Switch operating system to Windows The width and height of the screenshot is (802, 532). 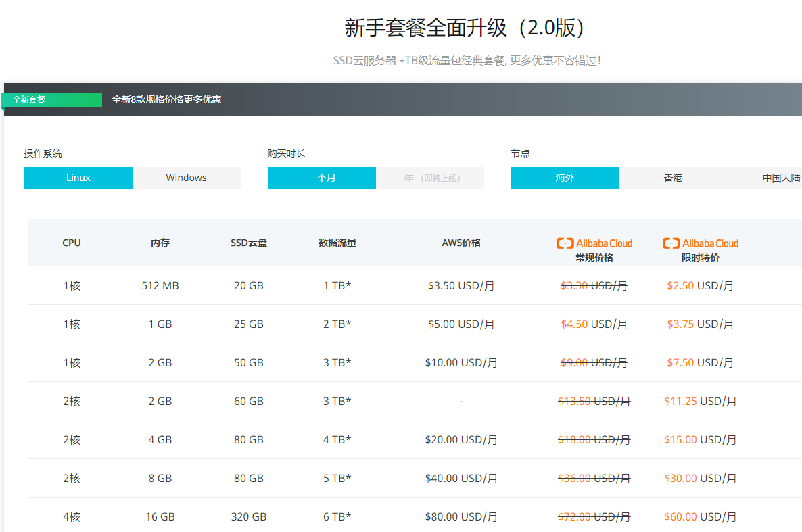pyautogui.click(x=187, y=178)
